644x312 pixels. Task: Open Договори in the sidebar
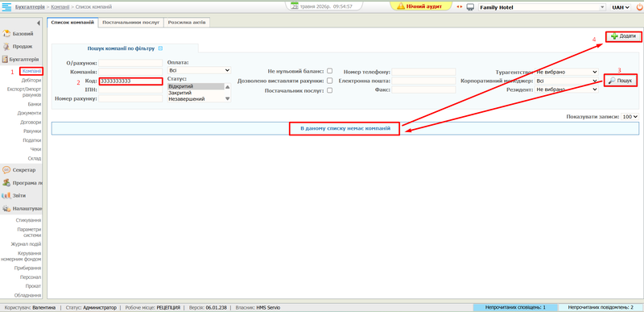point(31,122)
